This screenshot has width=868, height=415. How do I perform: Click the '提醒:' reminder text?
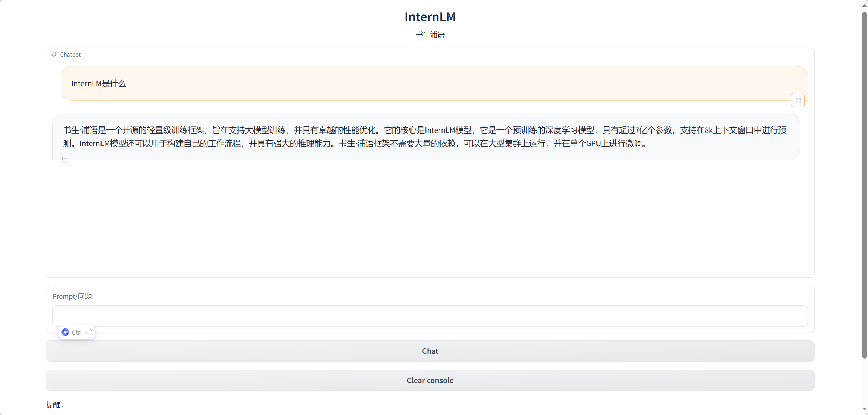click(x=55, y=405)
